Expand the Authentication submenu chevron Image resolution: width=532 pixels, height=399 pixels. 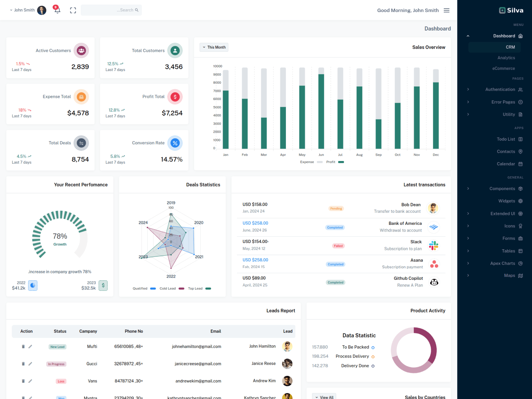[468, 89]
